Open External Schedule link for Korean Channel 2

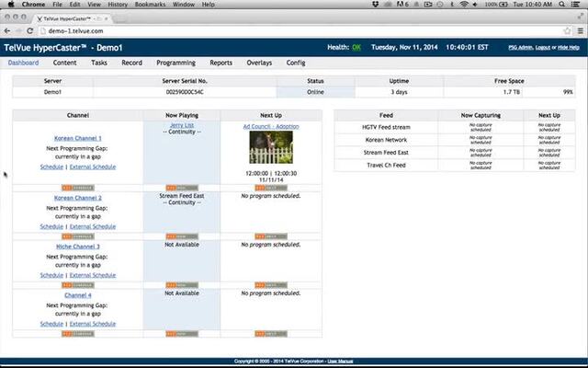point(93,226)
